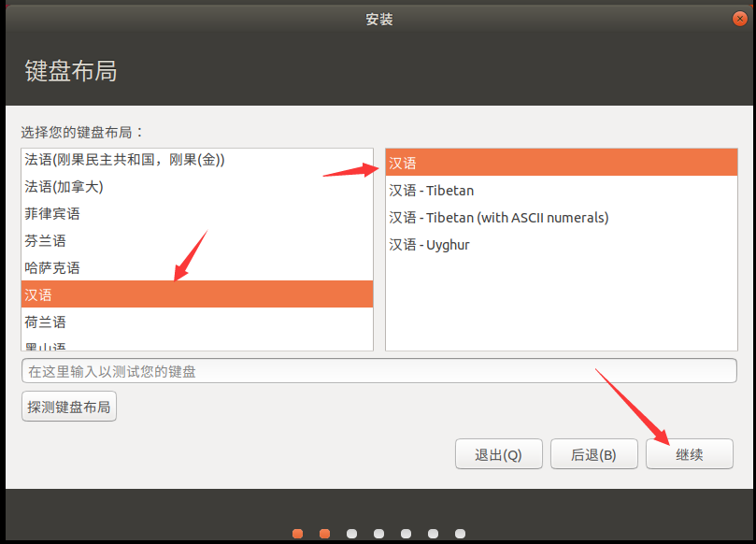Click 继续 to proceed
This screenshot has width=756, height=544.
click(x=690, y=454)
